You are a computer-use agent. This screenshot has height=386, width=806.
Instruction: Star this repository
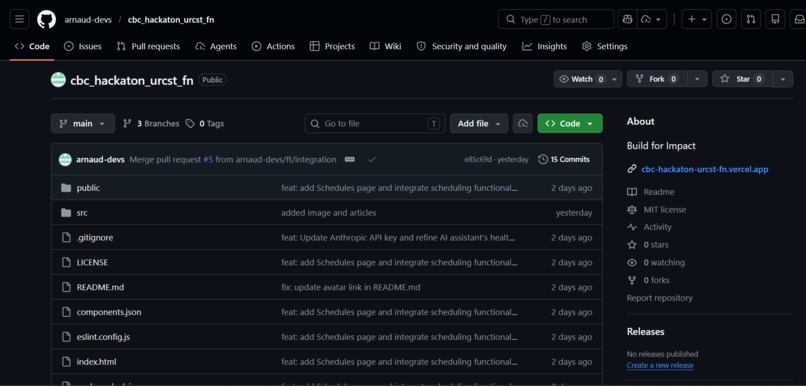(x=742, y=79)
